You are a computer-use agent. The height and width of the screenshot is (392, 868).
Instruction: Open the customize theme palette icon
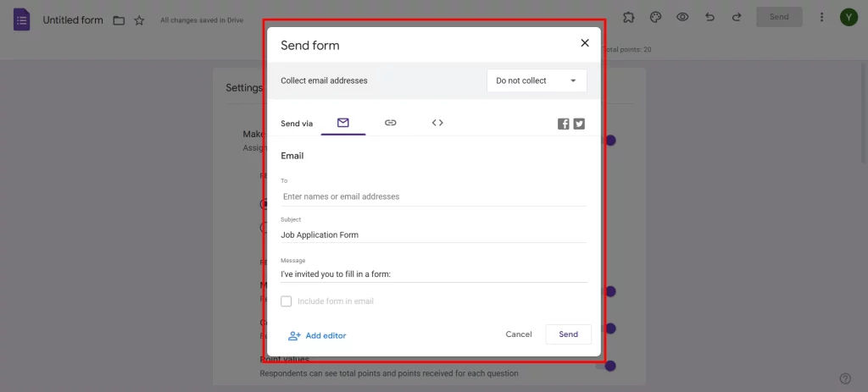[655, 17]
